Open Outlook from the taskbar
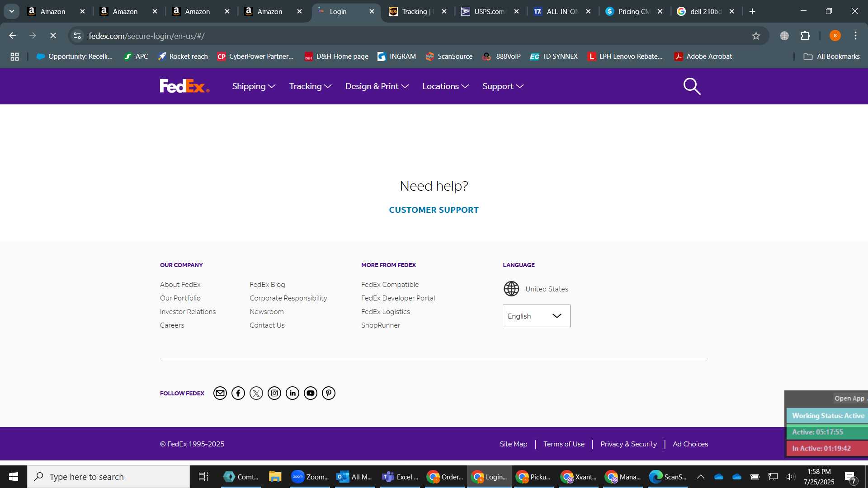Image resolution: width=868 pixels, height=488 pixels. tap(354, 477)
